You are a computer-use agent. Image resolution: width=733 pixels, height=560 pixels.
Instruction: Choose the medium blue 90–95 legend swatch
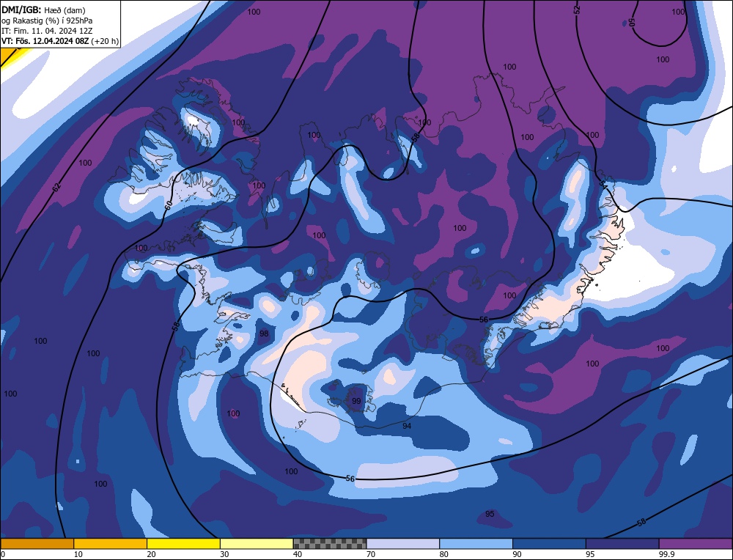pos(549,543)
